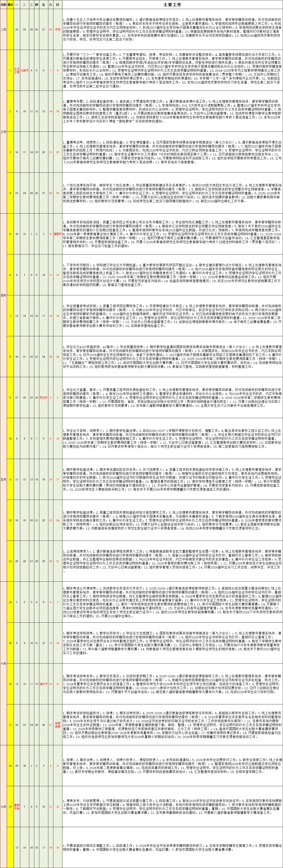Screen dimensions: 283x868
Task: Select the 端午节 holiday cell
Action: click(x=44, y=684)
